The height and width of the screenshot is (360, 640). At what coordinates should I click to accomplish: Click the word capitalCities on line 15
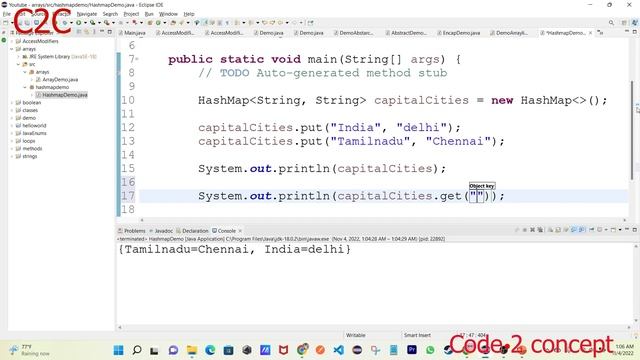[x=385, y=169]
